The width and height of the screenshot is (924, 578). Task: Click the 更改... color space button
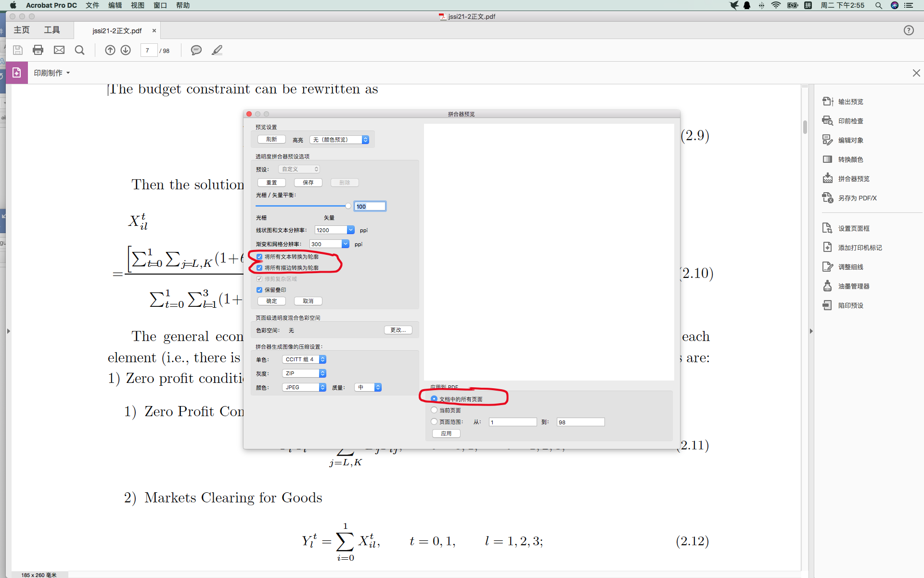pyautogui.click(x=398, y=330)
